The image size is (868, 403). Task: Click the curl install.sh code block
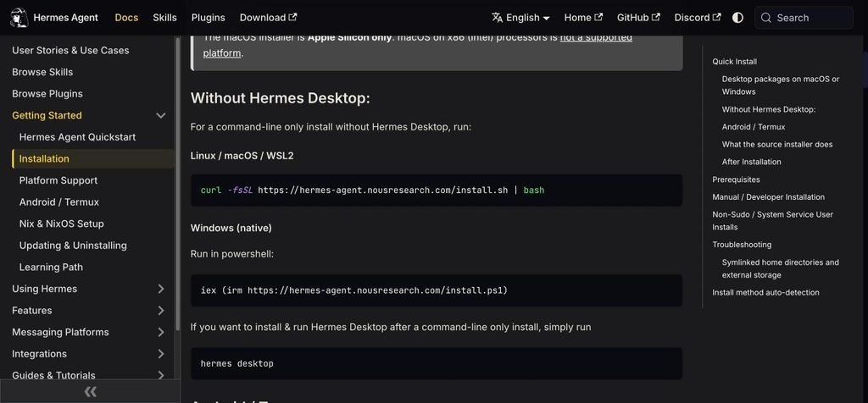(x=437, y=190)
